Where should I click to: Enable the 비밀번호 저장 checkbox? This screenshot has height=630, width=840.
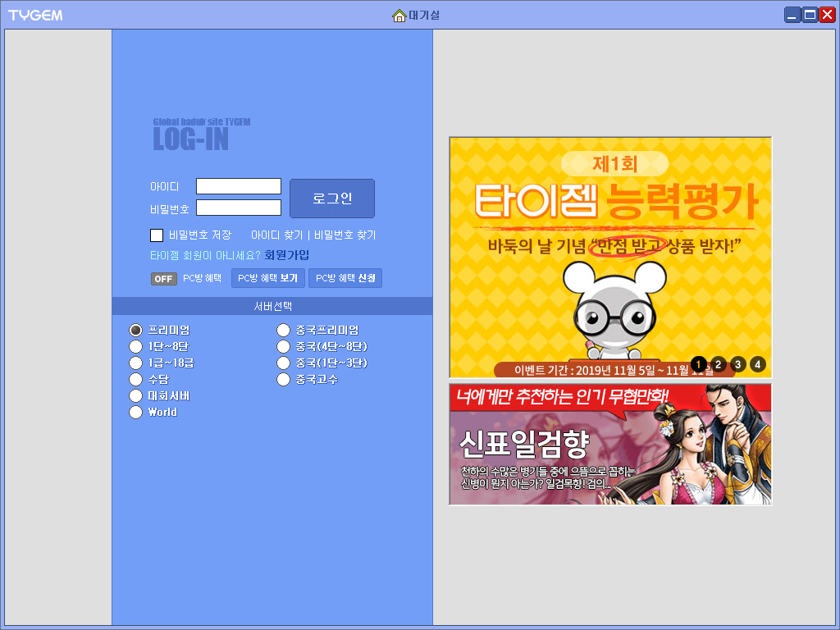[157, 235]
